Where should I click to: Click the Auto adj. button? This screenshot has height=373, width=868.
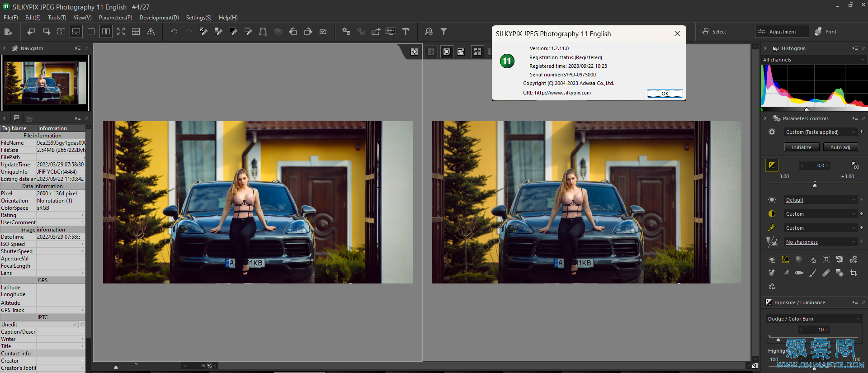coord(840,147)
